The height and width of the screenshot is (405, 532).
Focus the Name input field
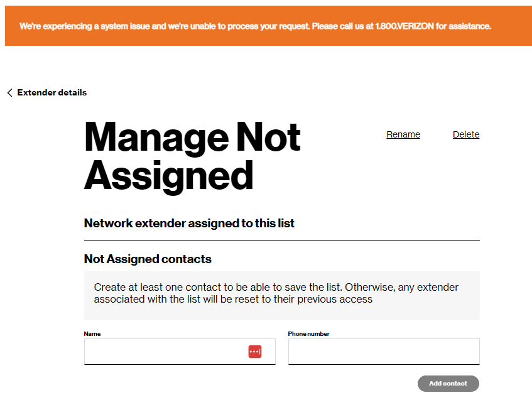tap(180, 352)
